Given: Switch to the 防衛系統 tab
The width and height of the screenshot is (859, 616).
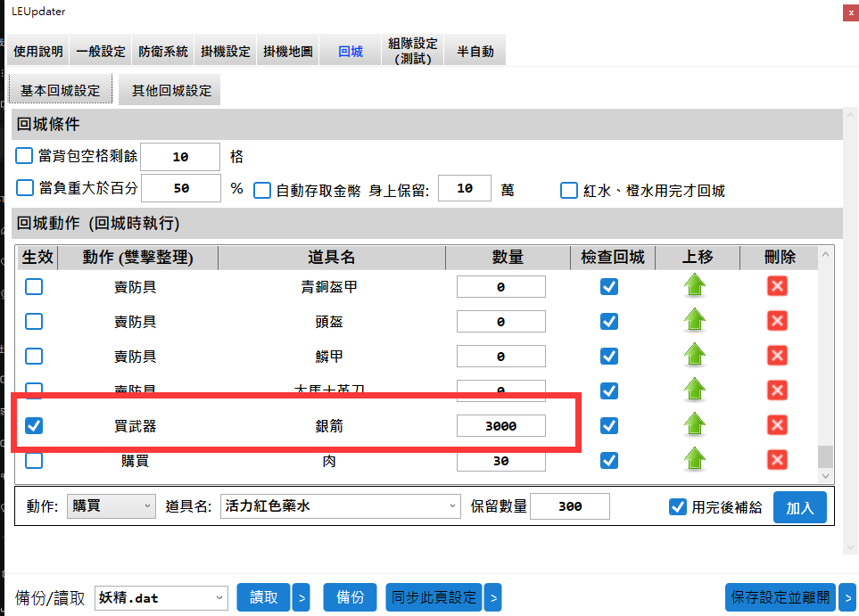Looking at the screenshot, I should 163,52.
